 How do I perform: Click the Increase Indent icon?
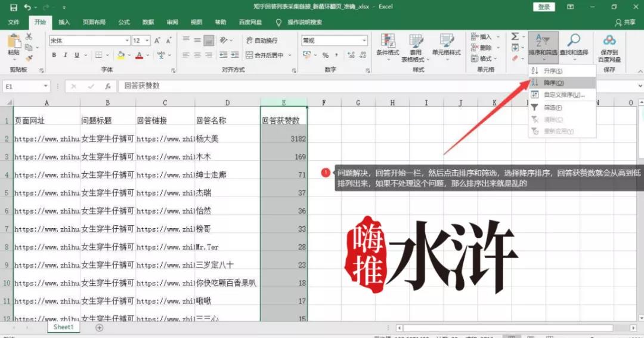(x=234, y=55)
